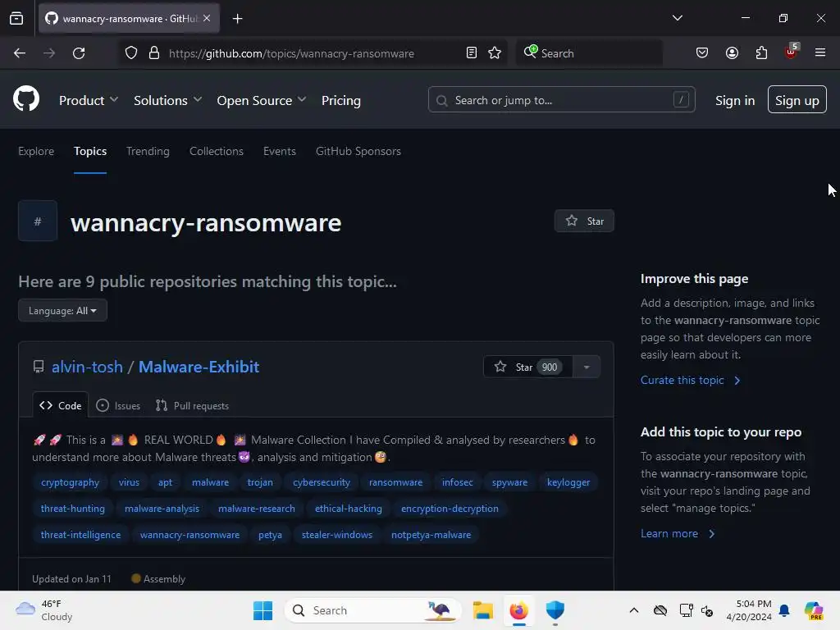Open the Malware-Exhibit repository link
The width and height of the screenshot is (840, 630).
coord(199,367)
